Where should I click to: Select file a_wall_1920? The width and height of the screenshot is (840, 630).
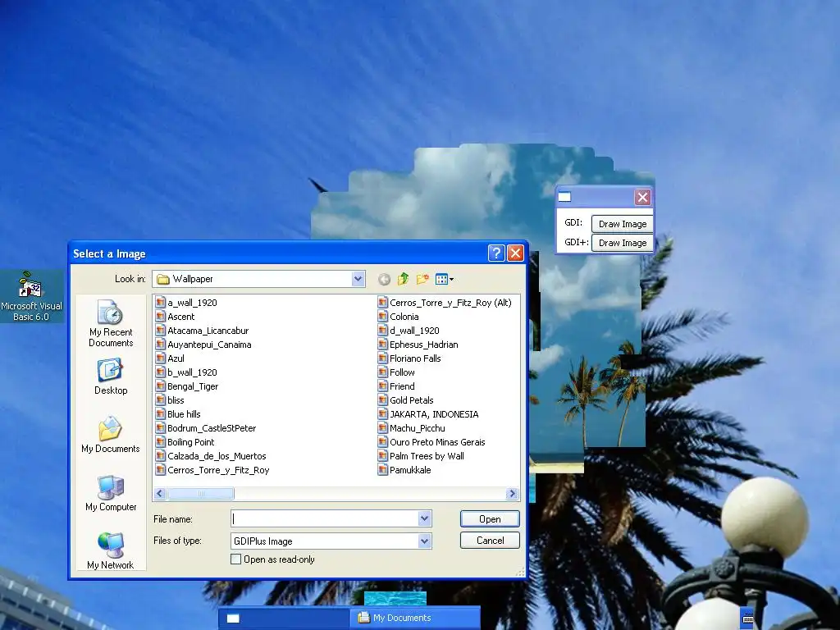pyautogui.click(x=186, y=303)
